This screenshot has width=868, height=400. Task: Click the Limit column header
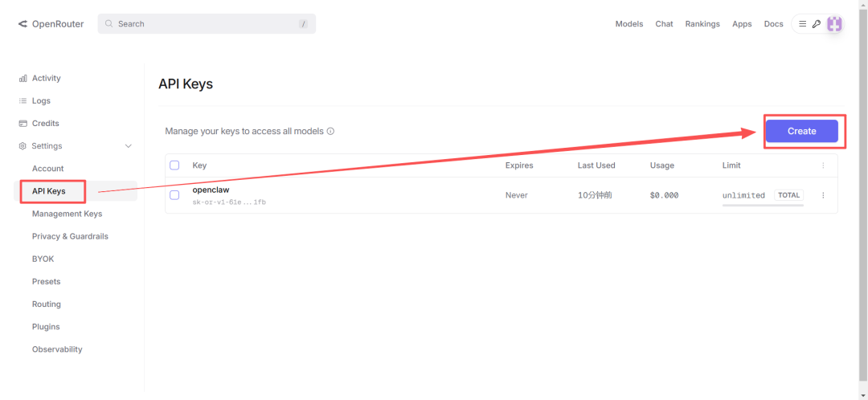(x=731, y=165)
